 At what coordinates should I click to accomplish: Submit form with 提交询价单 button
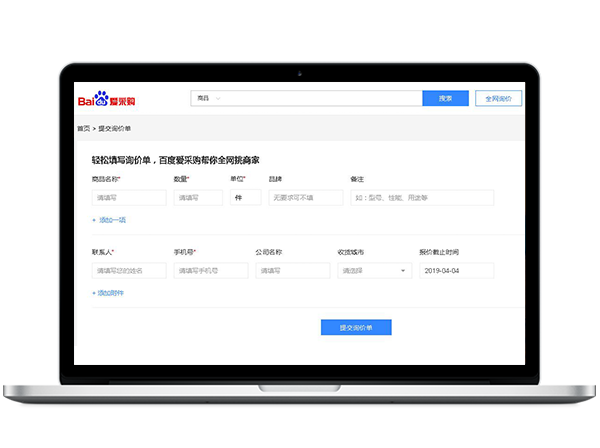[355, 327]
